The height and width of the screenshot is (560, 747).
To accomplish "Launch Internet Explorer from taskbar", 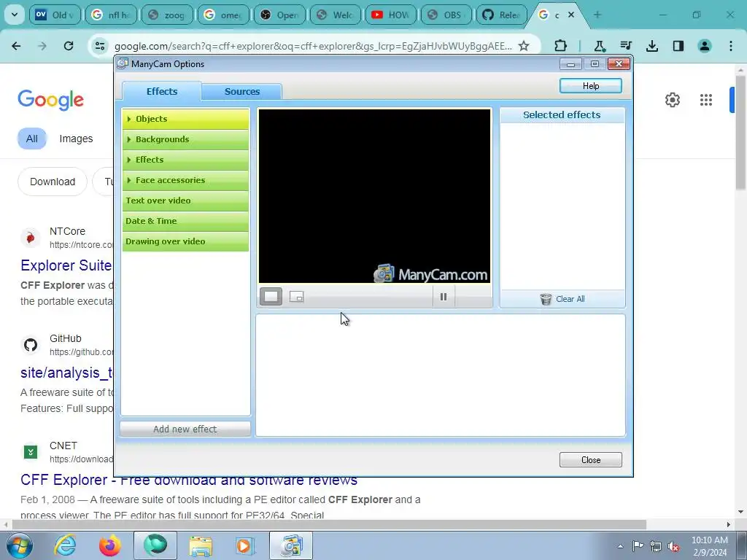I will point(65,545).
